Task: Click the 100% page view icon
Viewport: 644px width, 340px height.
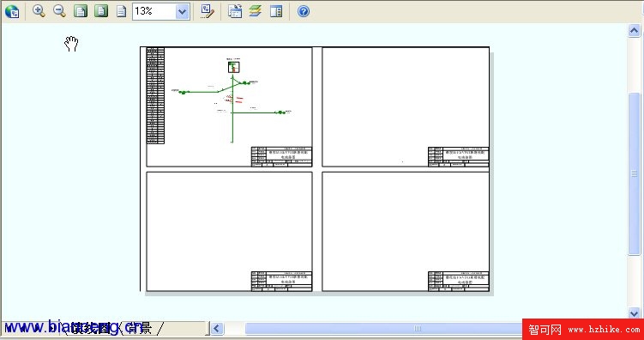Action: point(121,11)
